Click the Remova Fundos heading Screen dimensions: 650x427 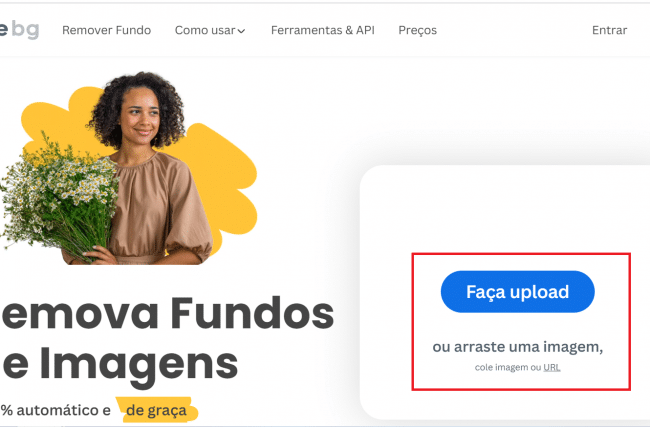pos(167,314)
